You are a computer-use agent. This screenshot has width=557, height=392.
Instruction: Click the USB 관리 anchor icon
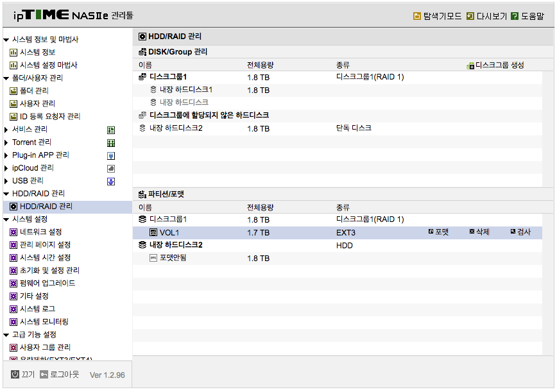tap(111, 182)
